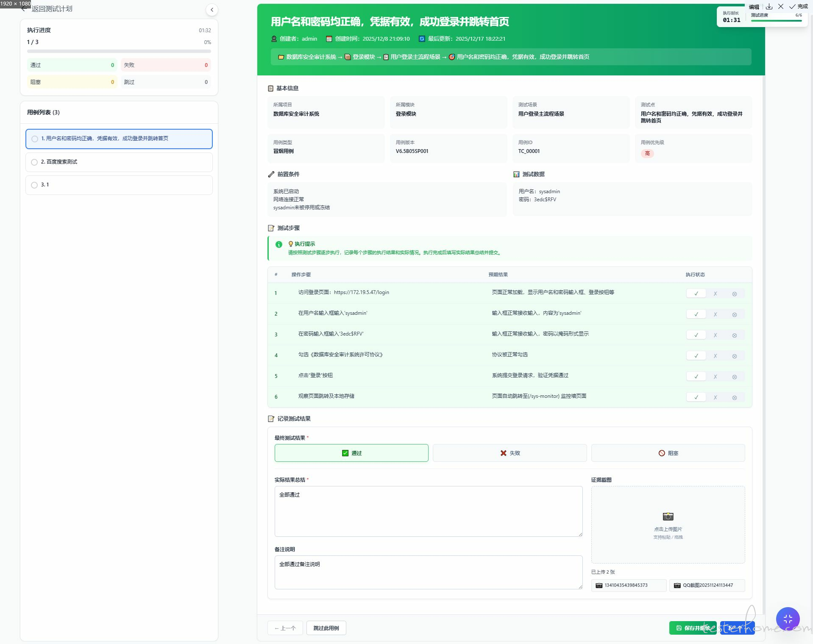Choose 失败 as the final test result
Screen dimensions: 813x644
pos(510,453)
